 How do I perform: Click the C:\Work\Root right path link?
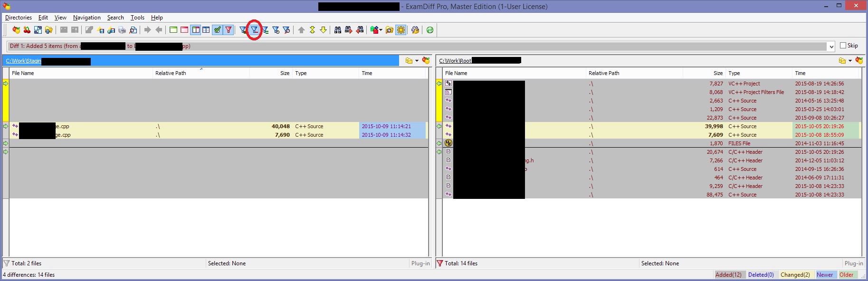(x=455, y=61)
